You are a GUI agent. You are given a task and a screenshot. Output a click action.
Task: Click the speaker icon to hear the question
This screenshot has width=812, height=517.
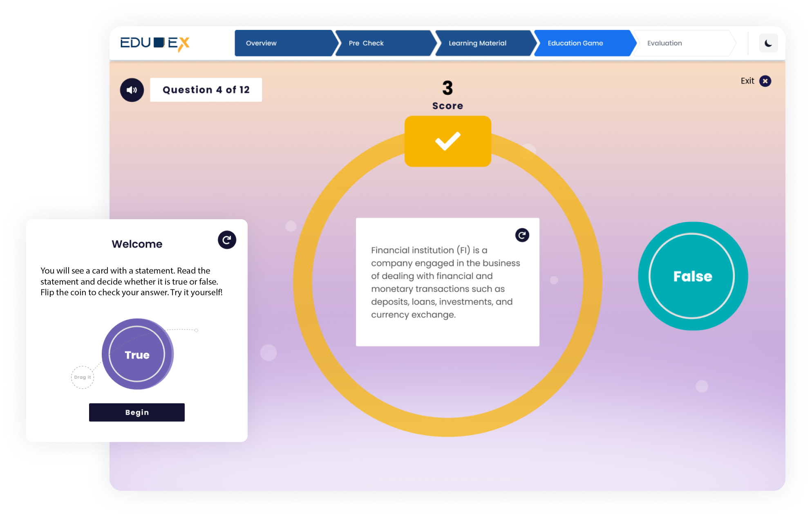(132, 90)
